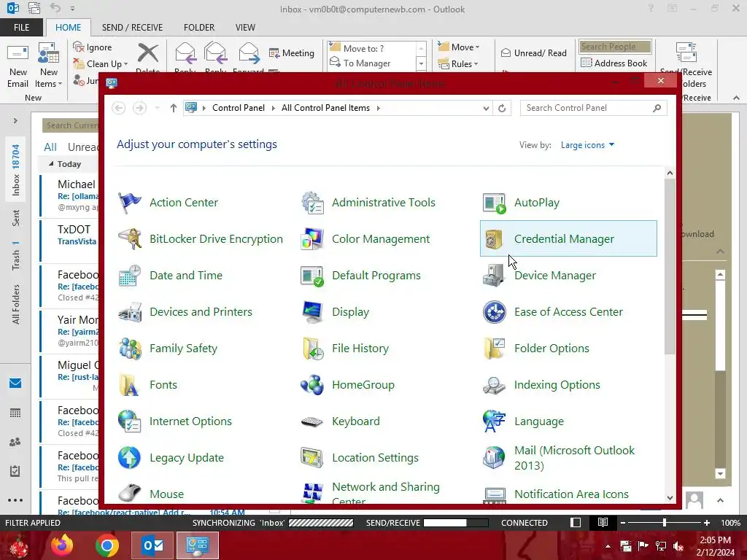The height and width of the screenshot is (560, 747).
Task: Open Language icon
Action: (x=495, y=421)
